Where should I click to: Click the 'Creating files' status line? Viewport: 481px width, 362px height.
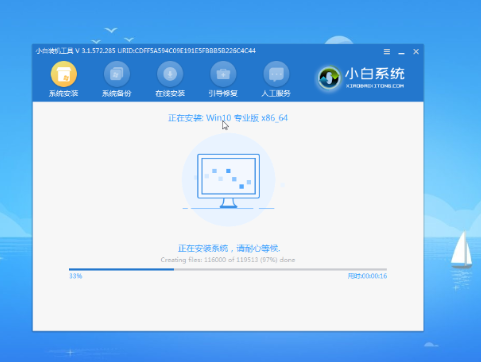[228, 260]
